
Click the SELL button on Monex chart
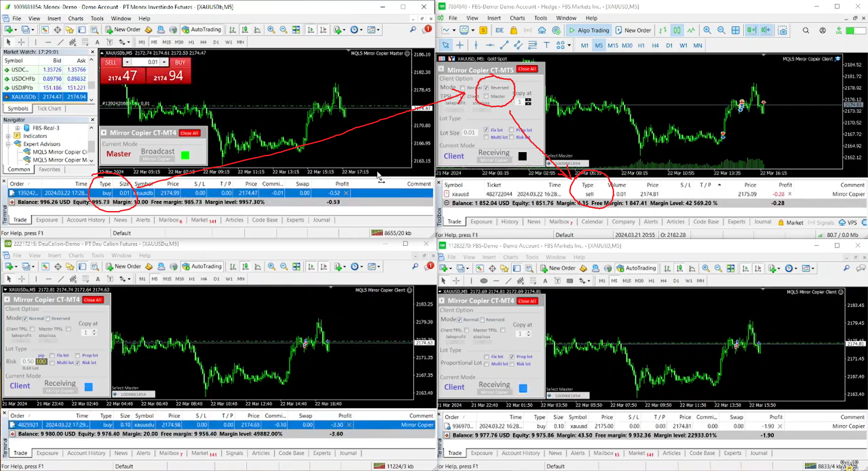coord(111,62)
